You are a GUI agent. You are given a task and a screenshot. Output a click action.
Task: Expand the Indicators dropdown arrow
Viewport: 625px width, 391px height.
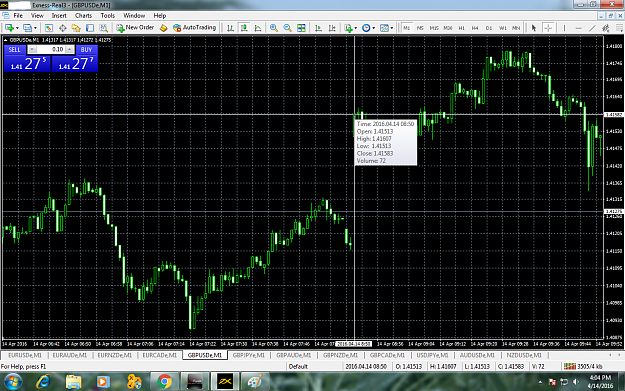356,28
